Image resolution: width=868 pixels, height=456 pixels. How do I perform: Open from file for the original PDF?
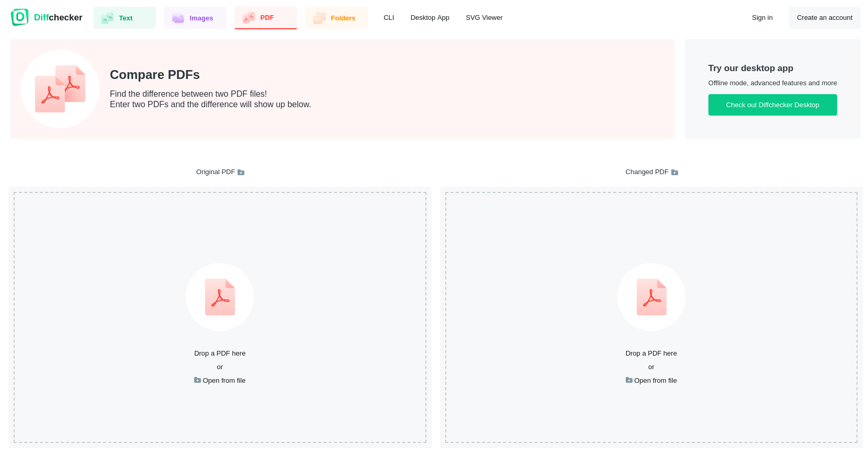coord(220,381)
